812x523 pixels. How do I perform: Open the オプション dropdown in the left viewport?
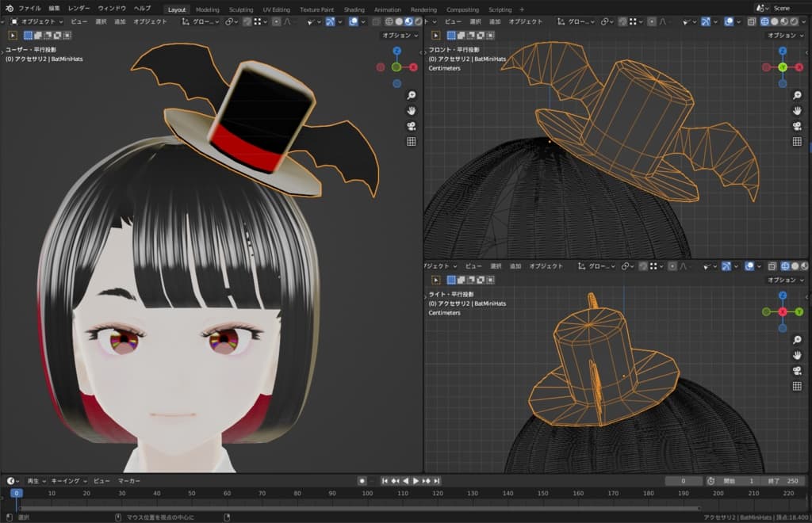point(400,35)
